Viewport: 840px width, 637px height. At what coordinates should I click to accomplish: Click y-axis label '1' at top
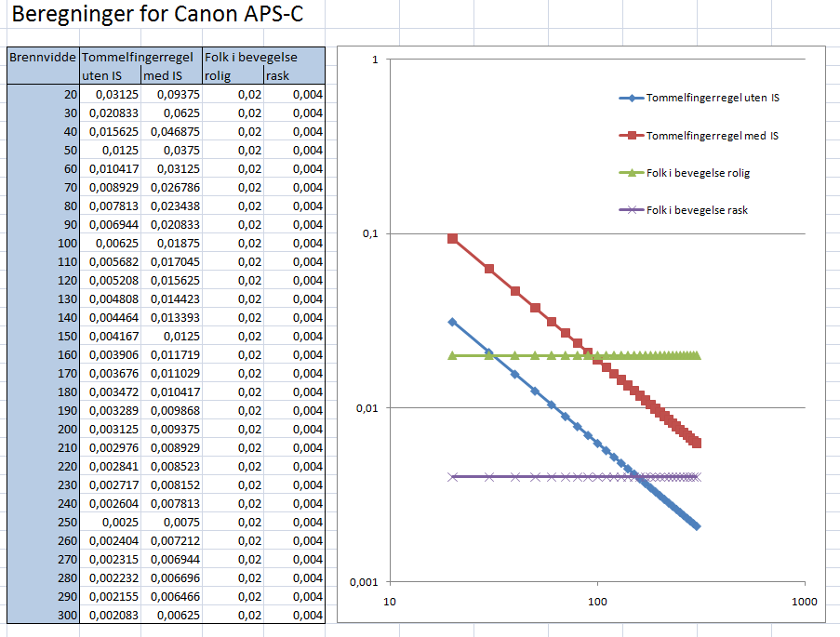coord(375,60)
